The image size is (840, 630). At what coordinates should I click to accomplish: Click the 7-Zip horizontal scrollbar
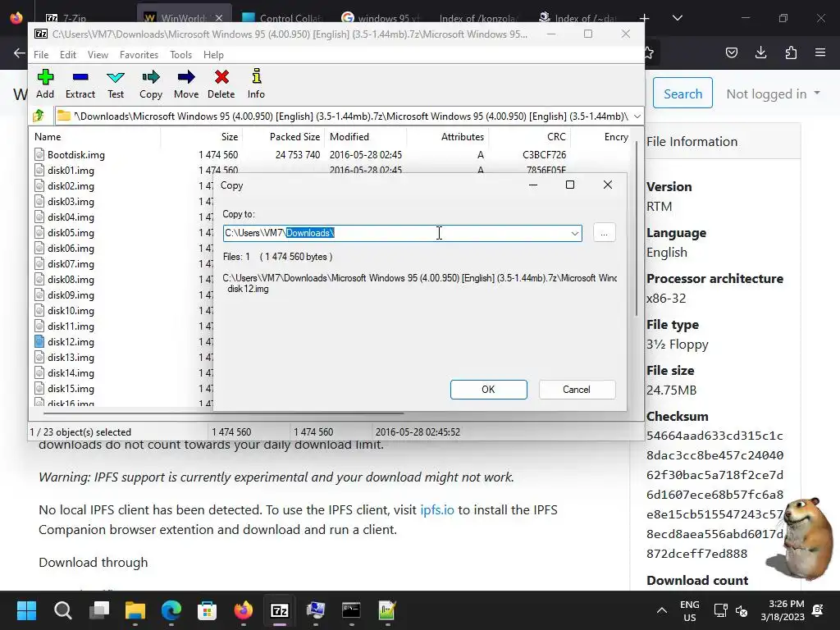point(223,413)
